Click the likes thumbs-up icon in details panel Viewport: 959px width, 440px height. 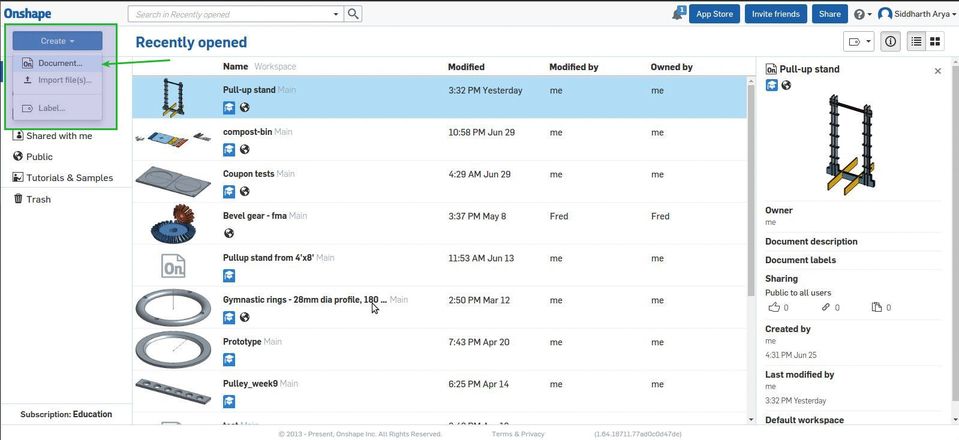coord(774,307)
